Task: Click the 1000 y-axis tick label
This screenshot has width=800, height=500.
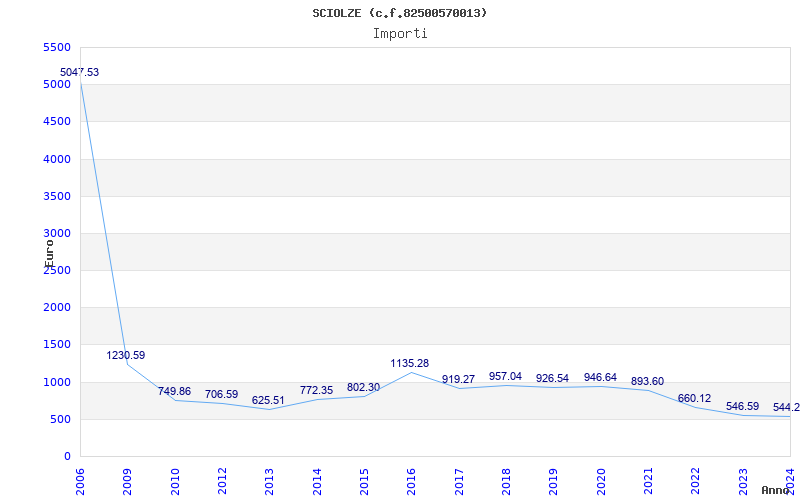Action: 57,382
